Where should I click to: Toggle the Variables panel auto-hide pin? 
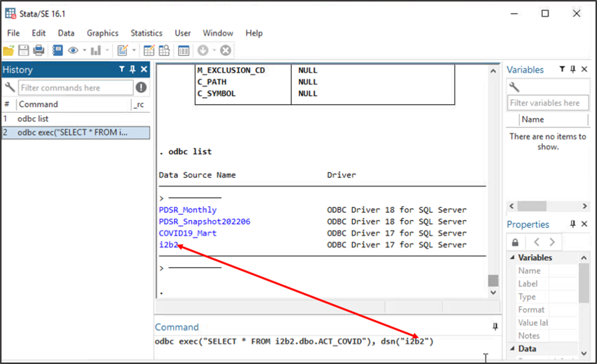tap(573, 69)
